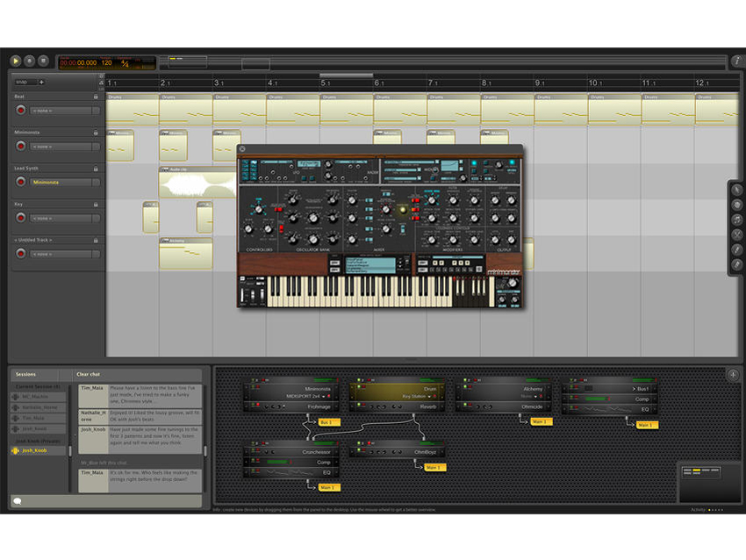Toggle the lock icon on Untitled Track

[96, 241]
